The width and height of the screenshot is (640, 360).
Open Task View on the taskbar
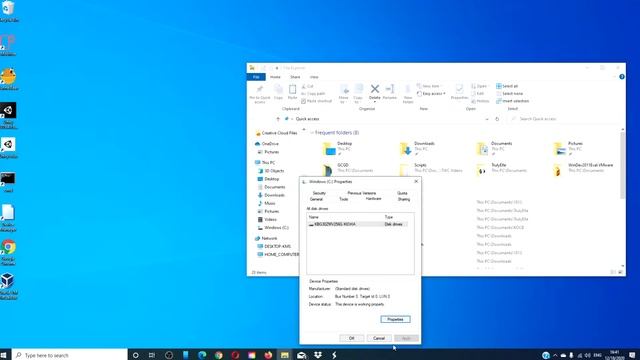[x=152, y=355]
